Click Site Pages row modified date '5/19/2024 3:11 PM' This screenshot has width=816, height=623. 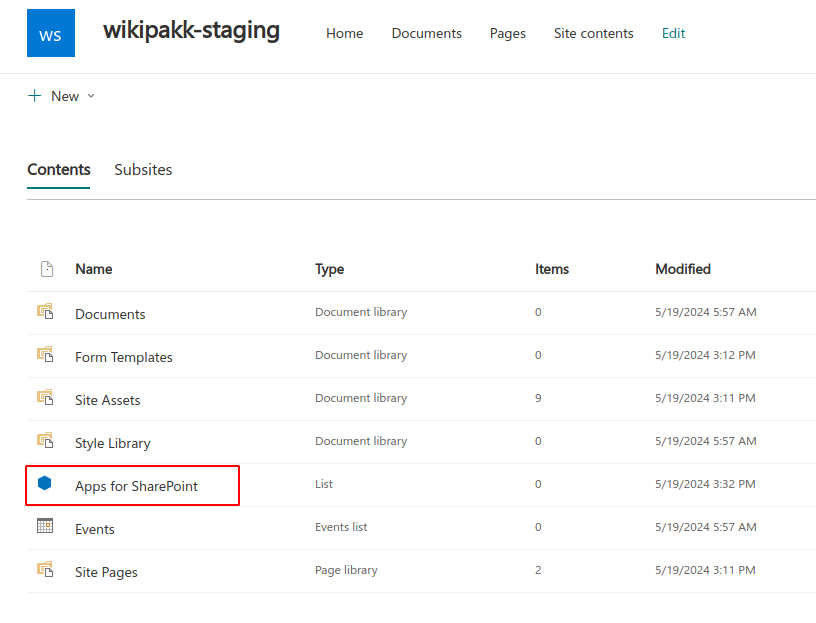tap(705, 570)
